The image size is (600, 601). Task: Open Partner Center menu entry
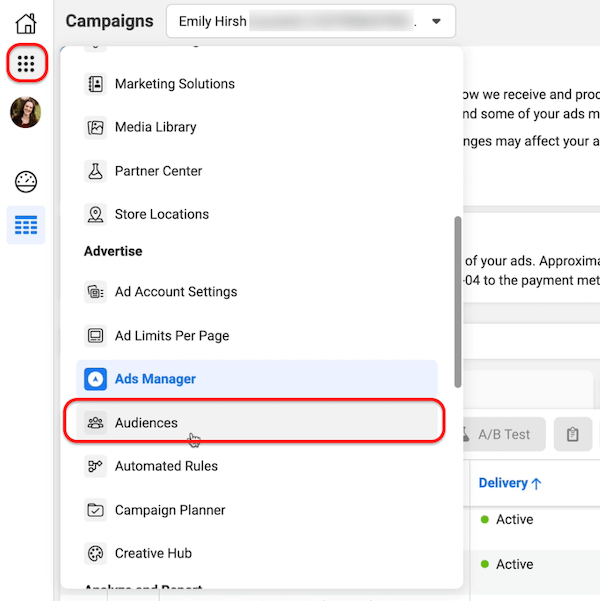[256, 171]
